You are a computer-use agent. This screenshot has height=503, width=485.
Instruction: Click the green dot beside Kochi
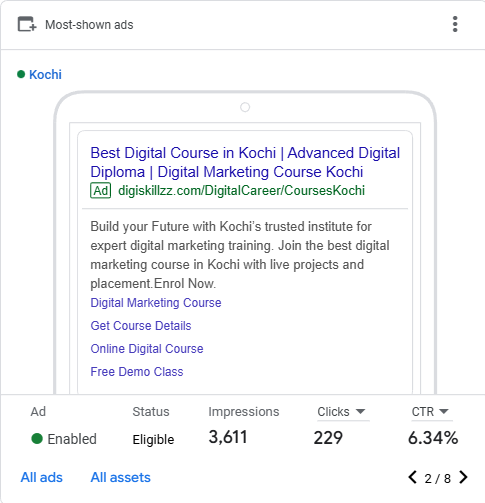pyautogui.click(x=21, y=74)
